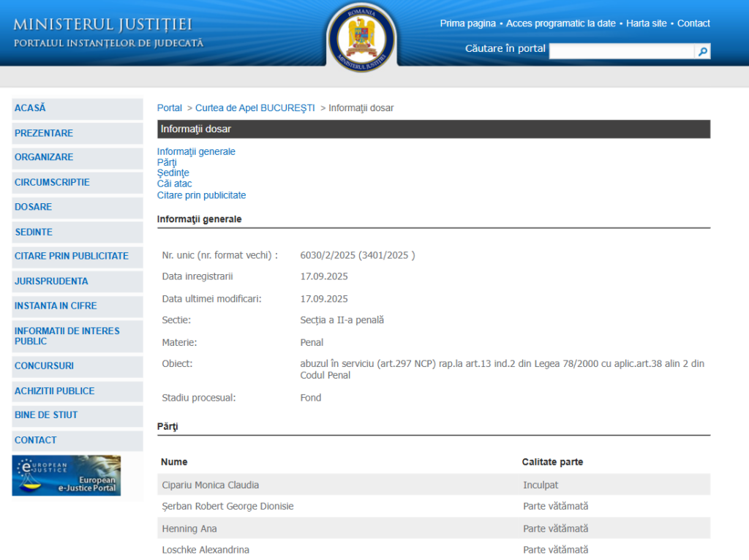Open Acces programatic la date link
This screenshot has width=749, height=560.
[x=561, y=23]
